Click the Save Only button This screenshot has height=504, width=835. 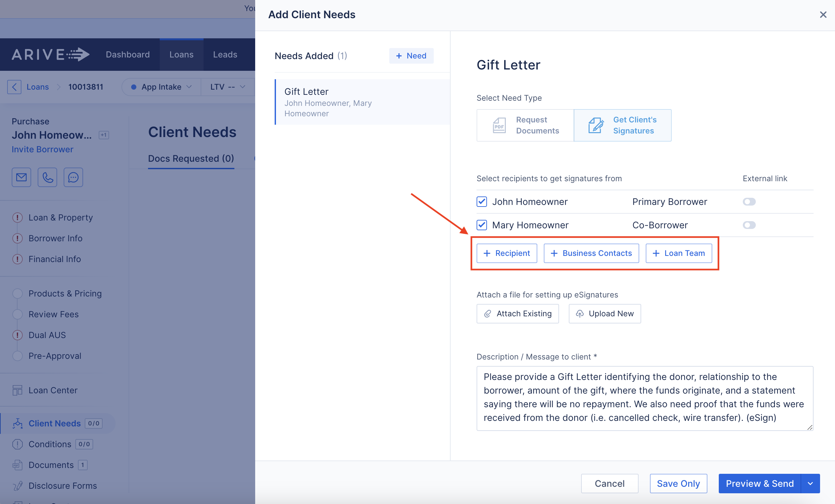[x=678, y=483]
